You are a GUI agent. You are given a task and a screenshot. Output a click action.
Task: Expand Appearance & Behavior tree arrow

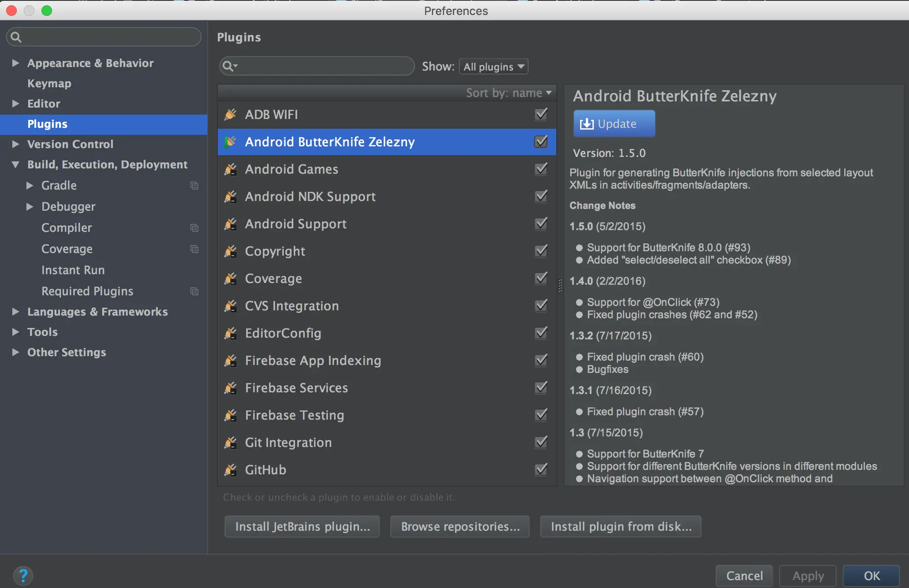(x=15, y=63)
